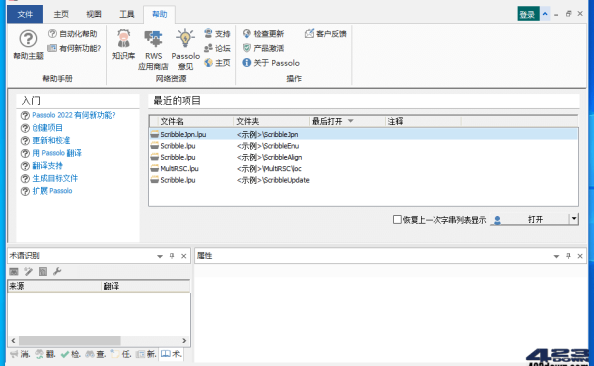This screenshot has height=366, width=594.
Task: Select MultiRSC.lpu project row
Action: point(363,168)
